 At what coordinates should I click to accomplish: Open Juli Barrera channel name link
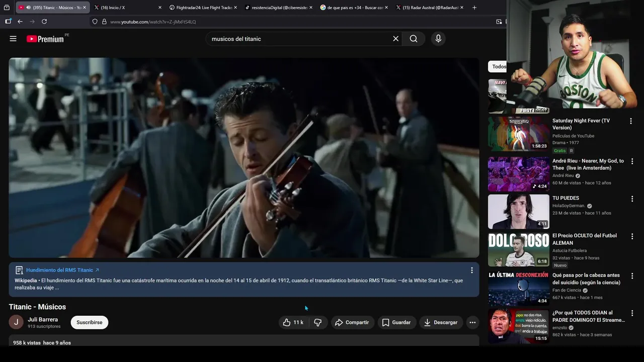click(43, 319)
